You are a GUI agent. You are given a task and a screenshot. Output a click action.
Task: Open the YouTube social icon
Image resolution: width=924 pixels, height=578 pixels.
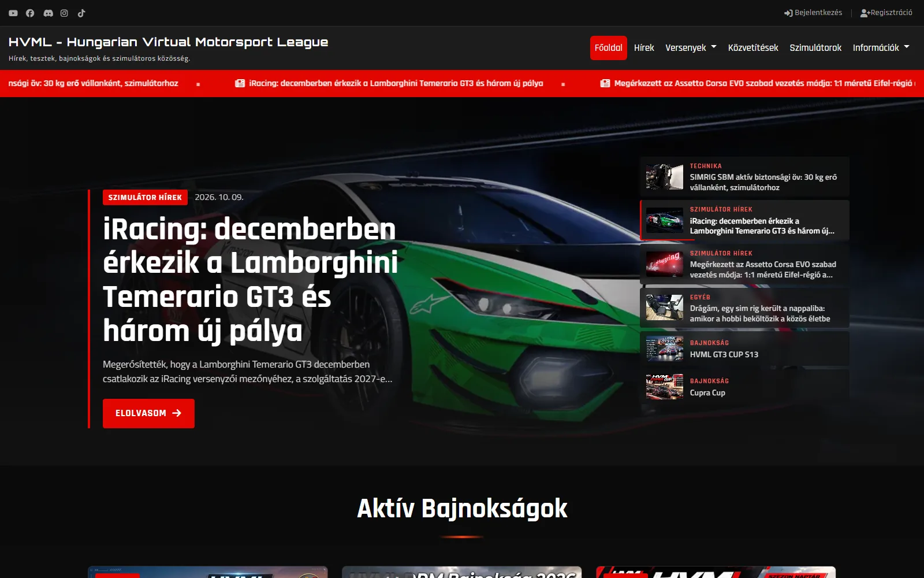click(13, 13)
